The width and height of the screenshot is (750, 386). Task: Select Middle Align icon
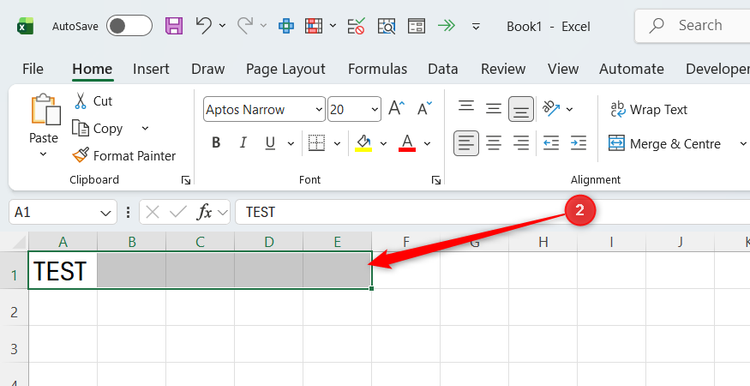493,109
